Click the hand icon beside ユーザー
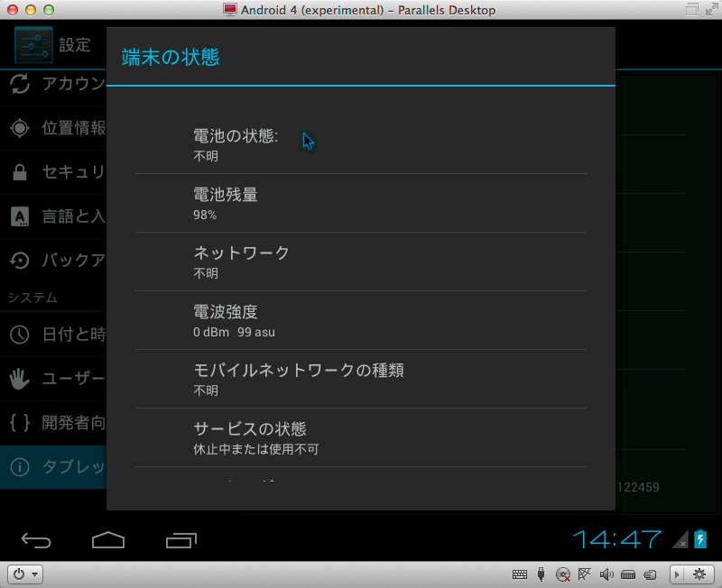Image resolution: width=722 pixels, height=588 pixels. click(20, 379)
